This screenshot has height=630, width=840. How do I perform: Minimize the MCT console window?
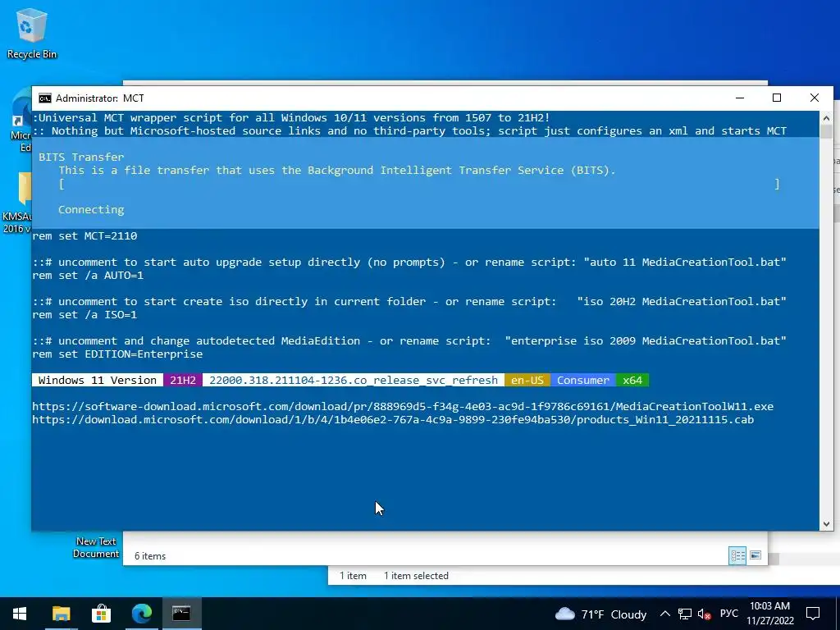(740, 98)
